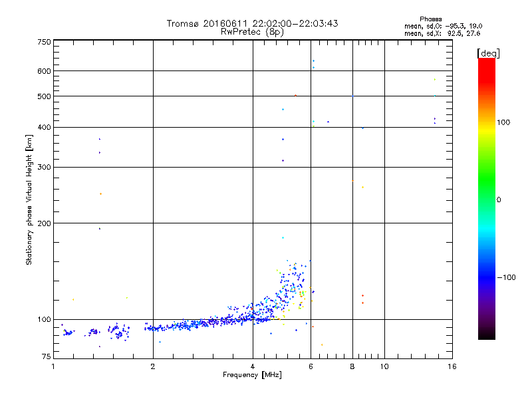Click y-axis tick label '300'
Image resolution: width=532 pixels, height=399 pixels.
44,167
